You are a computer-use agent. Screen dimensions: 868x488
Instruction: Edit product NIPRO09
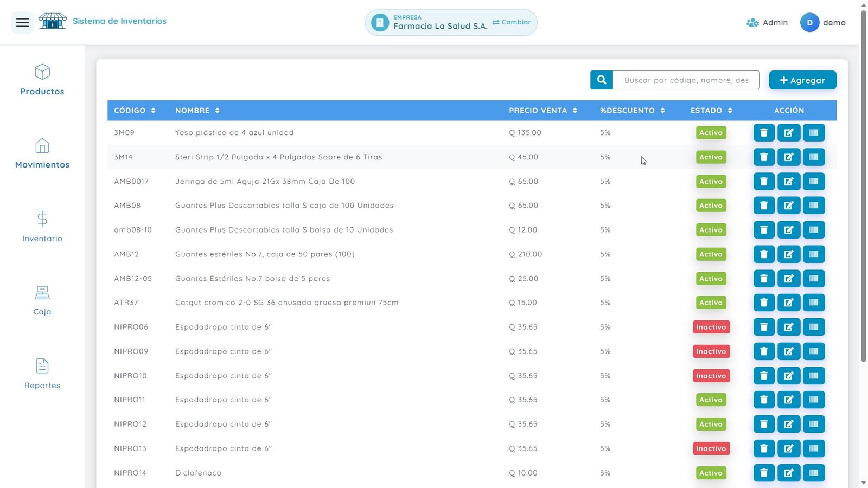789,351
